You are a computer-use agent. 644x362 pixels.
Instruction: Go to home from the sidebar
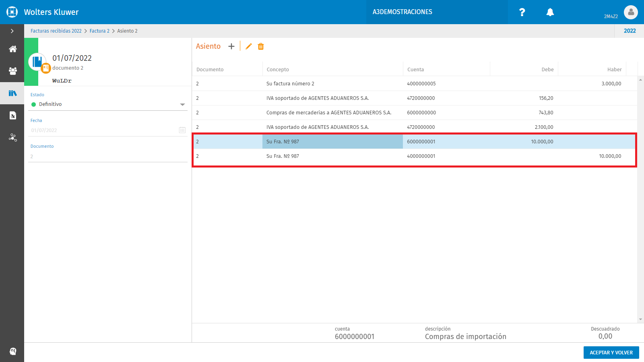pos(13,49)
